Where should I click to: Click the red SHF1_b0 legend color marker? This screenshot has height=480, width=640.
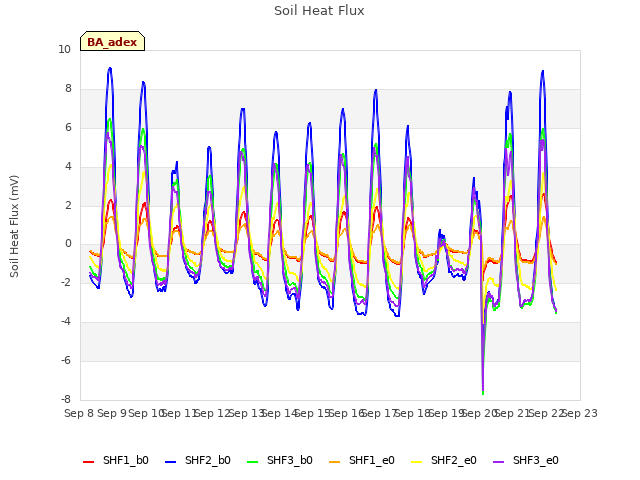89,462
